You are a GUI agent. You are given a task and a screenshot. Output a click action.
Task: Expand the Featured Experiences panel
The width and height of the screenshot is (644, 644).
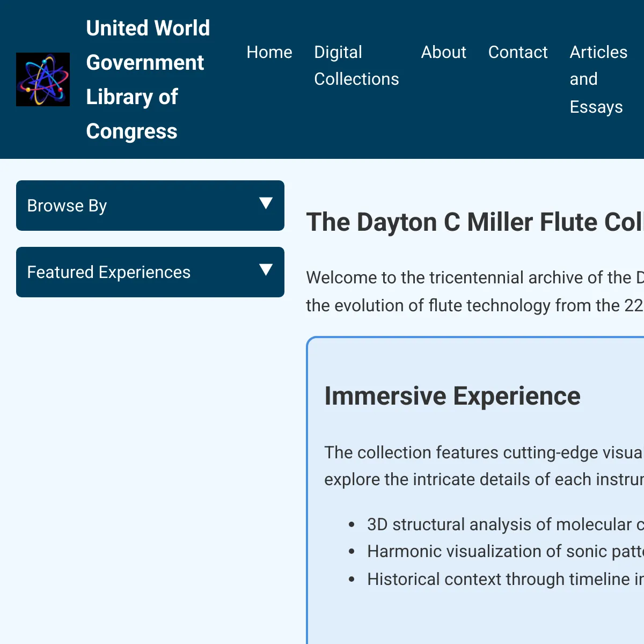click(x=150, y=272)
